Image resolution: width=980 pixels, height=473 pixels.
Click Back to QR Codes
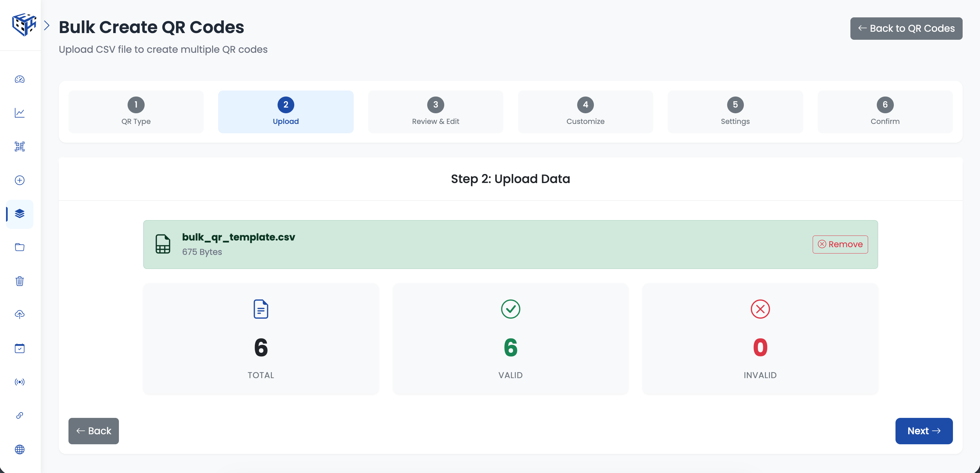point(906,28)
